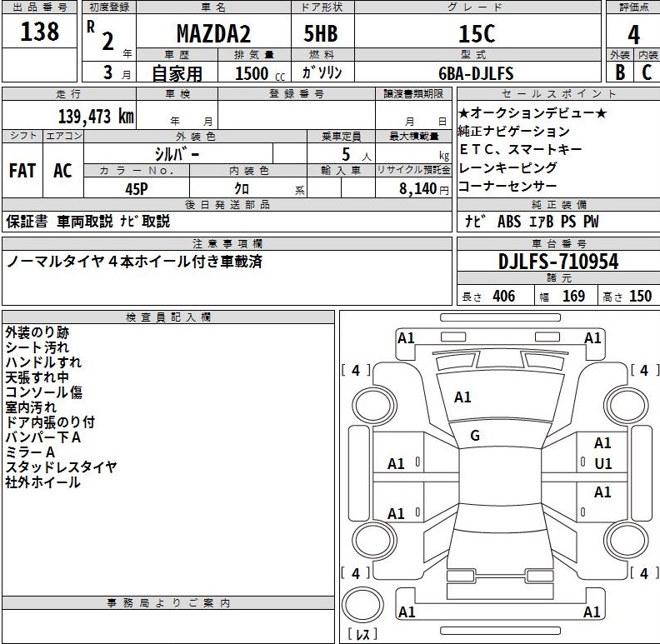Click the recycle deposit 8,140円

[x=424, y=188]
